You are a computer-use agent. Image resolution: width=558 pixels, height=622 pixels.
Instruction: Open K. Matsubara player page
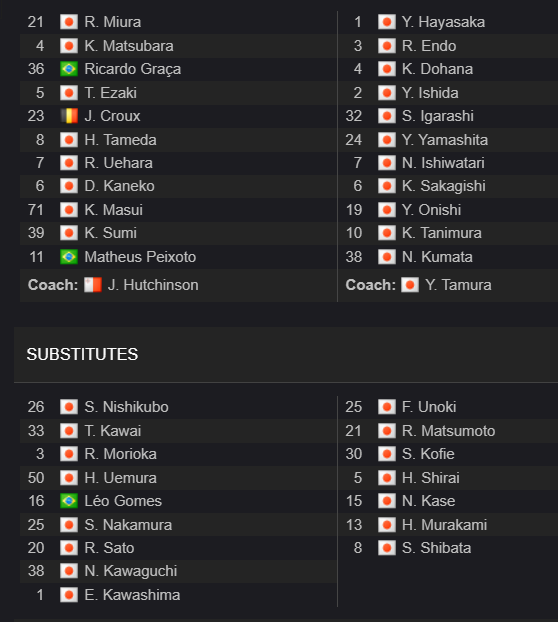pyautogui.click(x=129, y=46)
